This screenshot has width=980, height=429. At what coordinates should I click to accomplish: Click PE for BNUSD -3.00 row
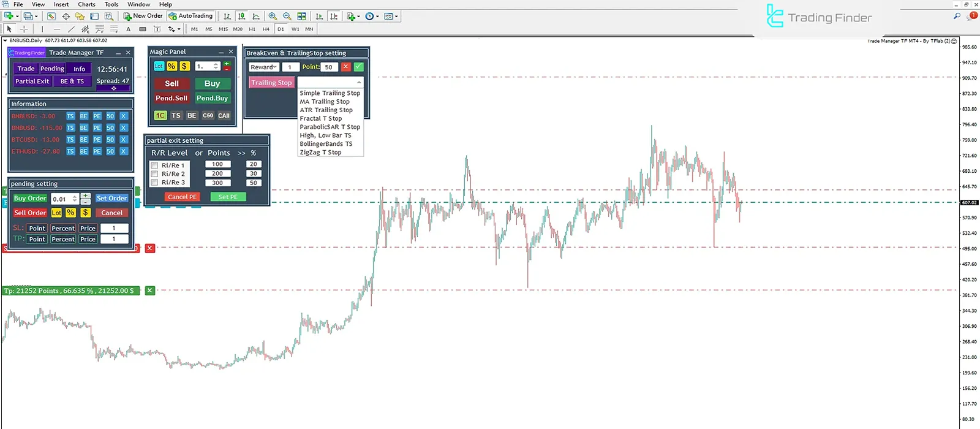97,116
